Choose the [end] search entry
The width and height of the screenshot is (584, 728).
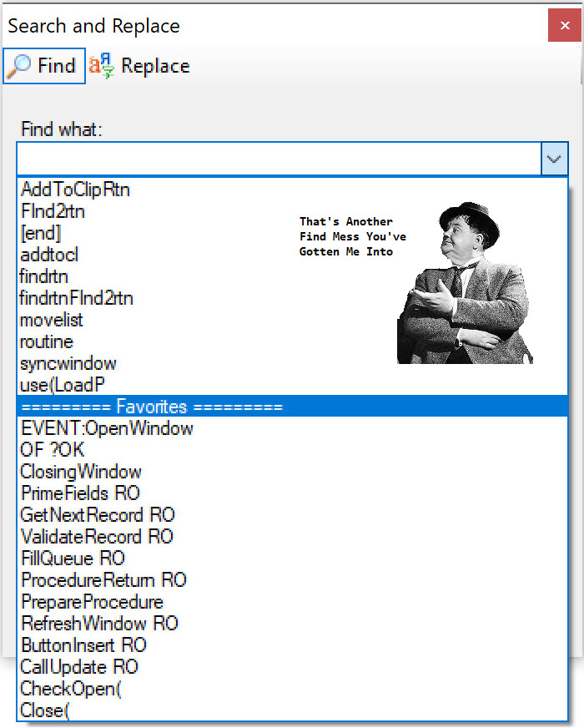pos(41,233)
